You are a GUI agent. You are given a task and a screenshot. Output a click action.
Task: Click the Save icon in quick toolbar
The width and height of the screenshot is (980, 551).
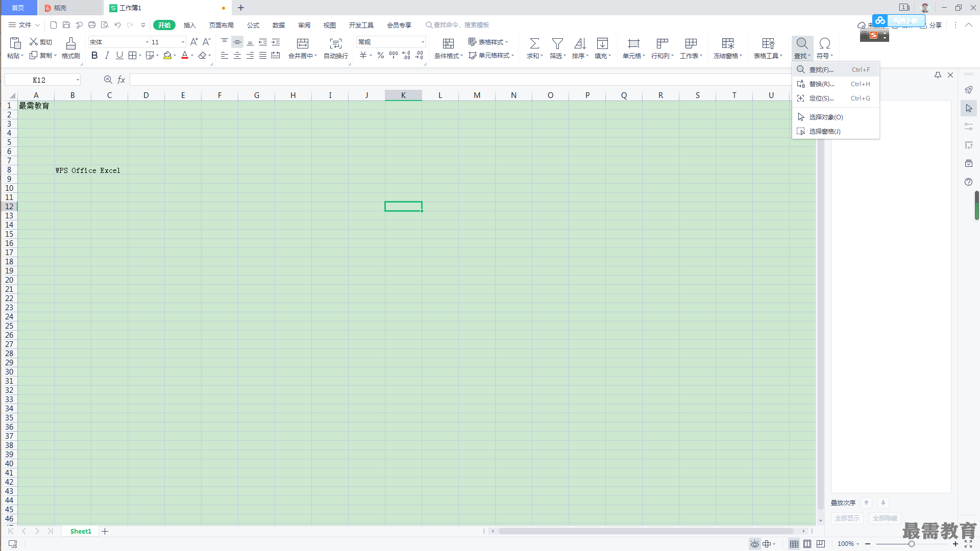(66, 25)
